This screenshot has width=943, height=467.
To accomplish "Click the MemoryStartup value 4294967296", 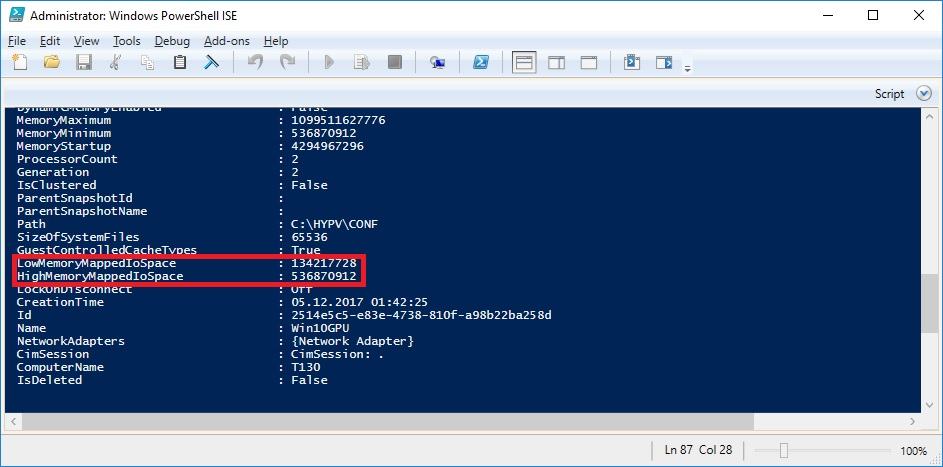I will tap(327, 146).
